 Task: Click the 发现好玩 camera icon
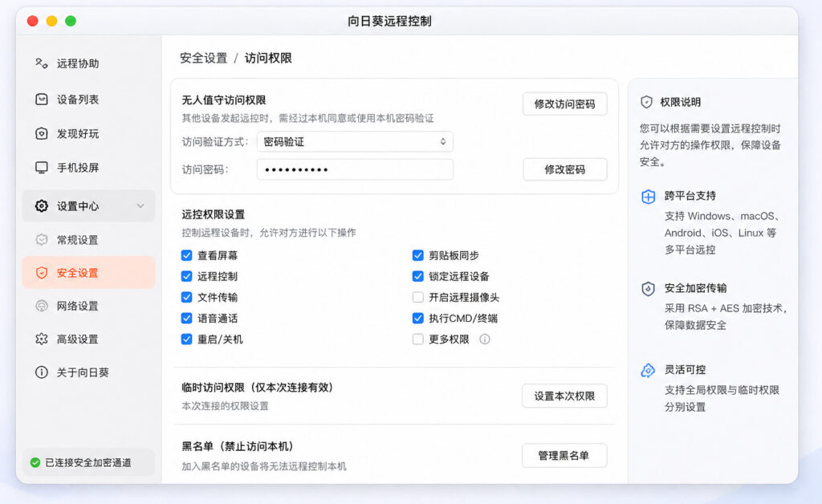pyautogui.click(x=42, y=133)
